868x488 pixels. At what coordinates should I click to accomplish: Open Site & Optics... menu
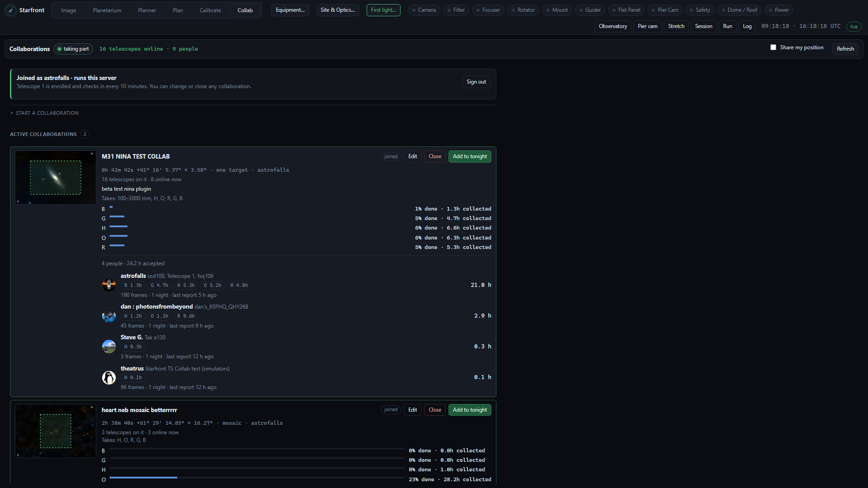coord(338,10)
